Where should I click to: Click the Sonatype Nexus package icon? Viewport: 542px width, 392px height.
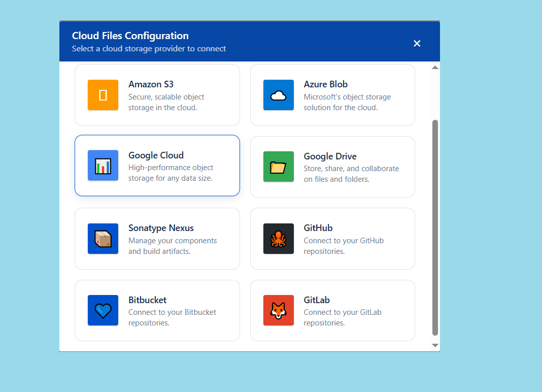pos(103,239)
